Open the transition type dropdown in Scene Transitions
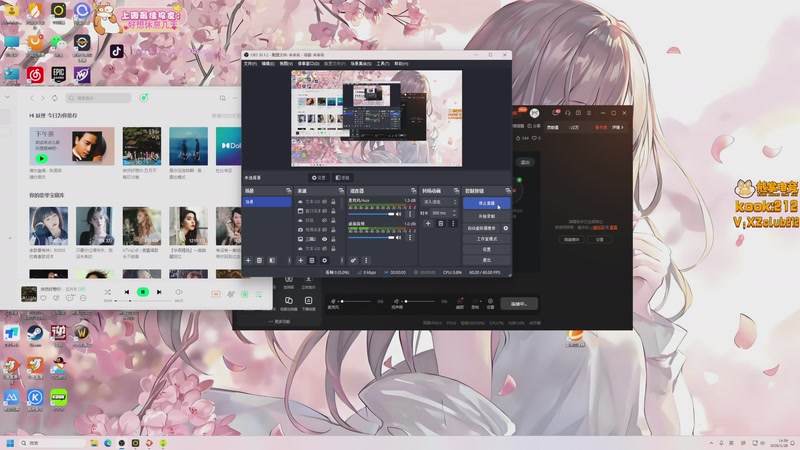Screen dimensions: 800x450 tap(439, 202)
